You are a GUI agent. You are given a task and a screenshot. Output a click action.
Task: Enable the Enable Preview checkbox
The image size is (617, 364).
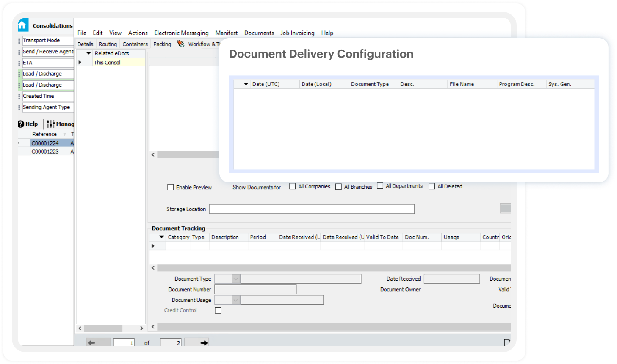click(171, 187)
